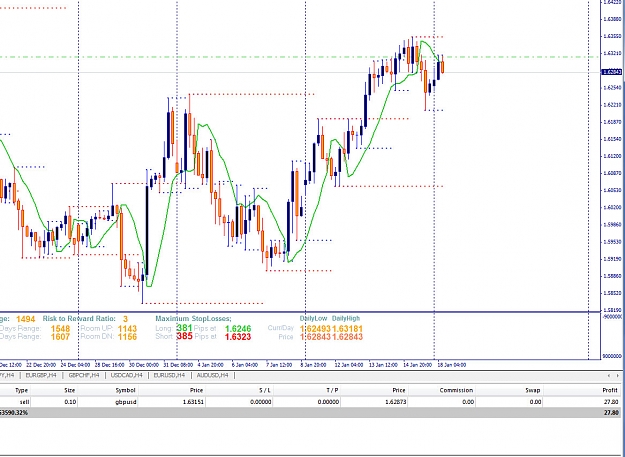625x457 pixels.
Task: Click the total profit 27.80 in the gray summary row
Action: coord(611,413)
